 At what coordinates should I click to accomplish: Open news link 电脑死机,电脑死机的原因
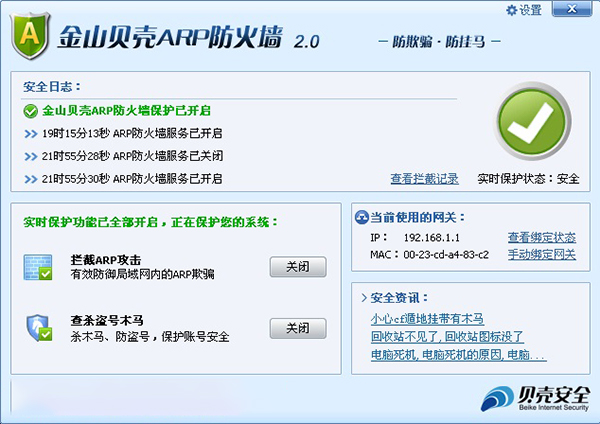458,355
